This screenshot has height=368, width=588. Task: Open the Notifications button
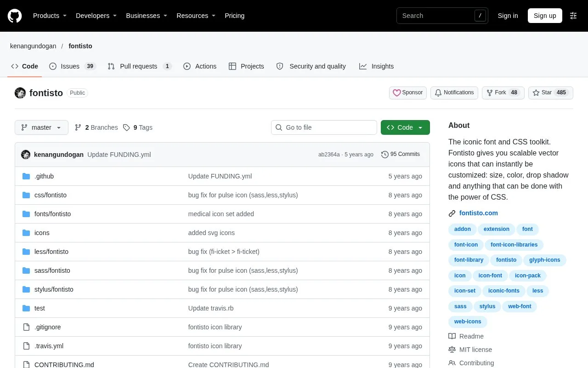[x=454, y=93]
